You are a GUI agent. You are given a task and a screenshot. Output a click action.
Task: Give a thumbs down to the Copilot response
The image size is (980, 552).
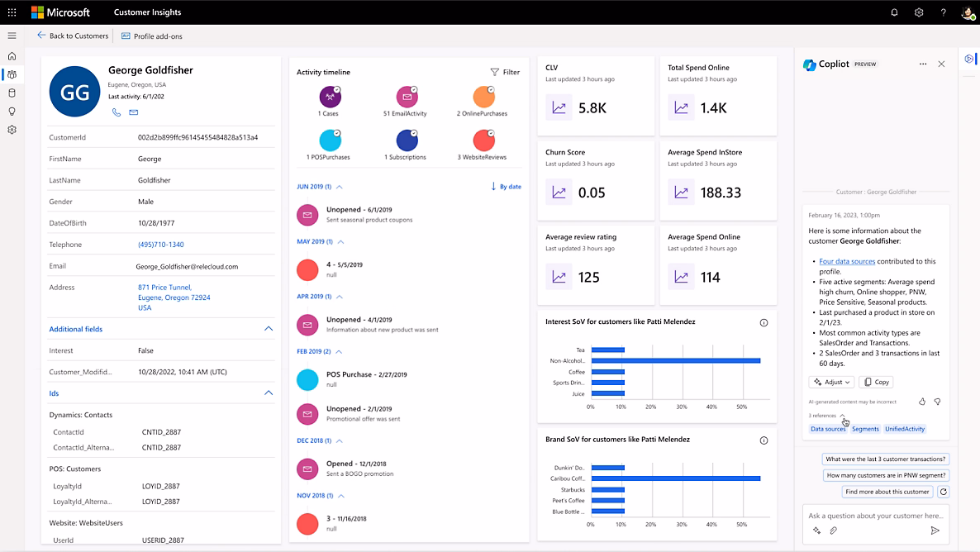click(937, 401)
